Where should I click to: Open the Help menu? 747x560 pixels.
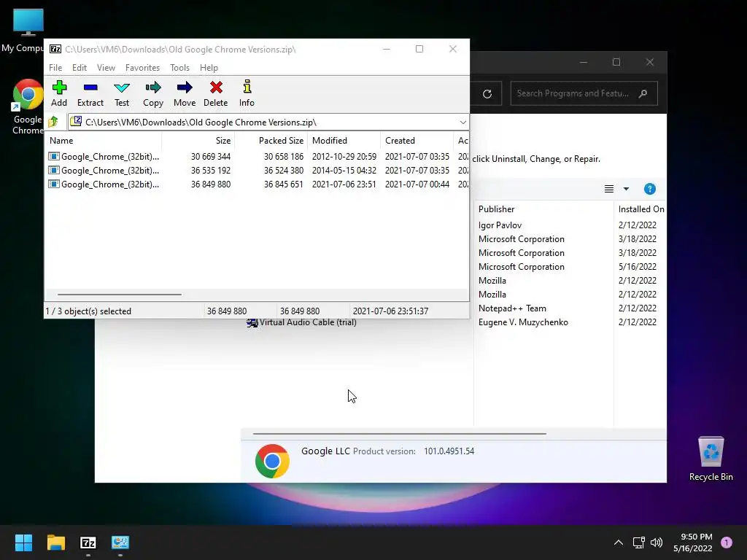click(x=209, y=68)
